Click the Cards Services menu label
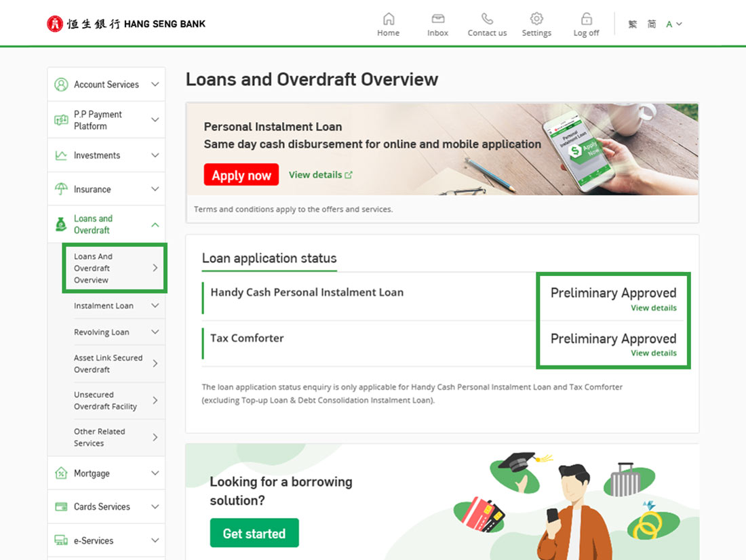 coord(102,506)
